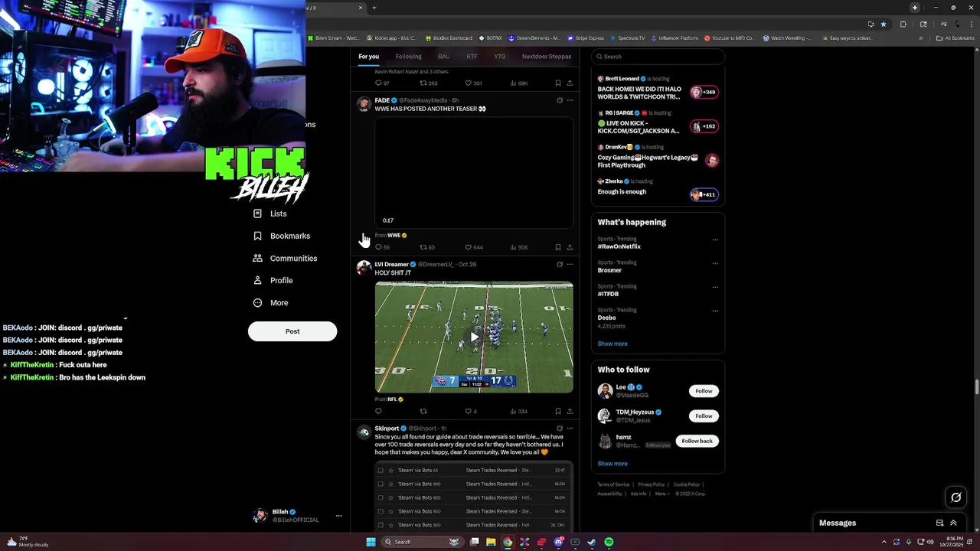Open the Chrome extensions puzzle icon
Screen dimensions: 980x551
(x=903, y=24)
